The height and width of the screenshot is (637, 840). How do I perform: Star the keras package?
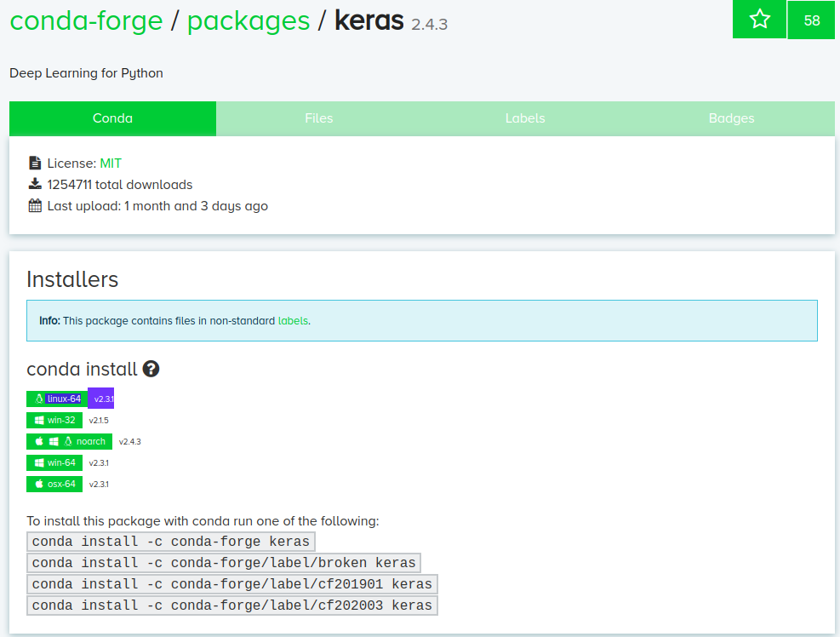(x=759, y=20)
